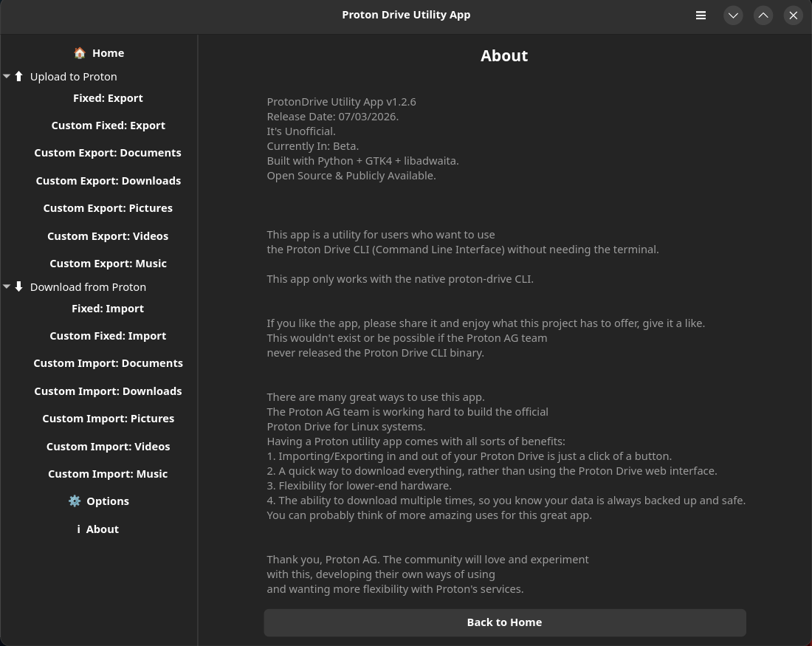This screenshot has height=646, width=812.
Task: Click the "Open Source & Publicly Available." line
Action: tap(351, 176)
